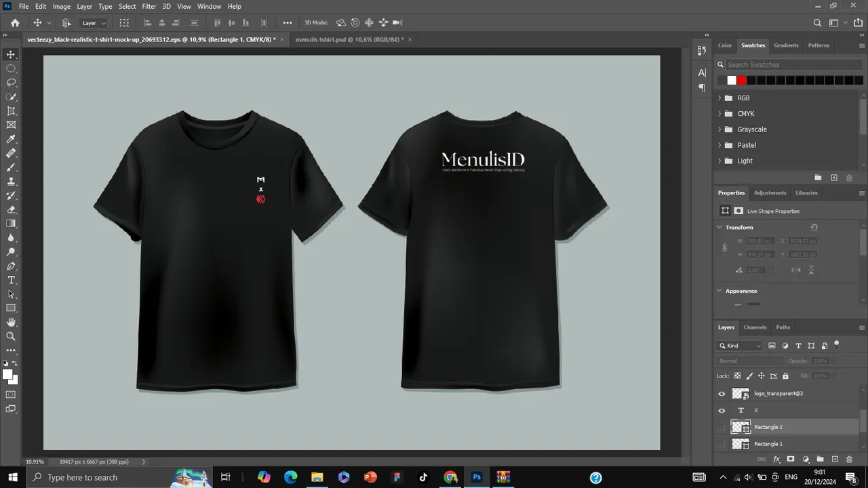Click the foreground color box
The height and width of the screenshot is (488, 868).
coord(7,375)
